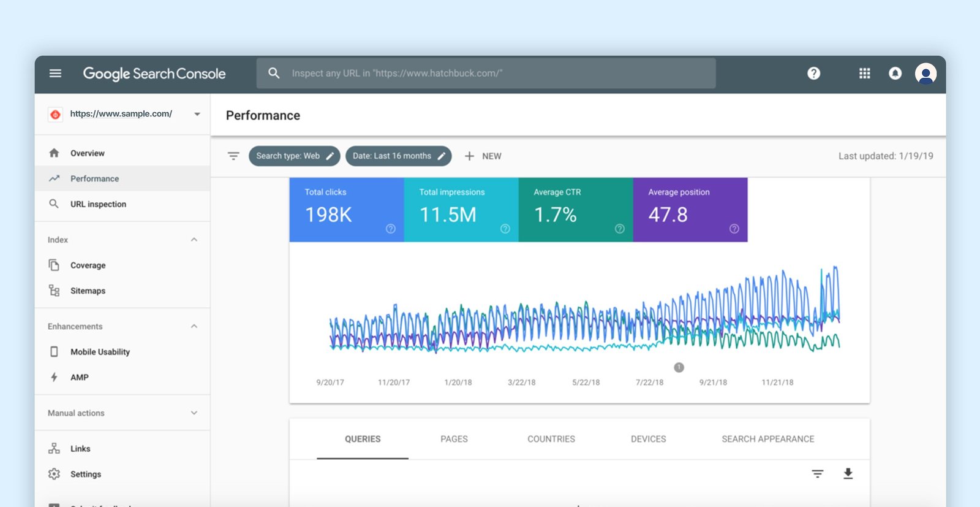This screenshot has height=507, width=980.
Task: Click the Total clicks help icon
Action: pyautogui.click(x=390, y=229)
